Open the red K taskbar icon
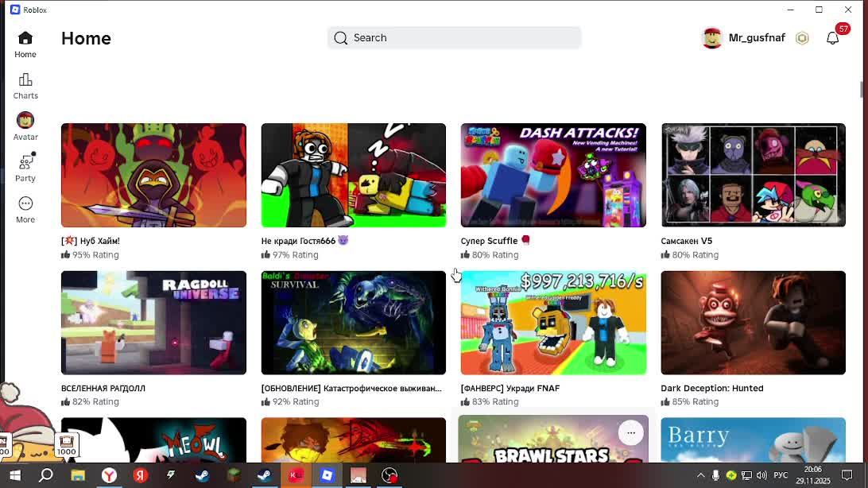This screenshot has width=868, height=488. click(296, 475)
